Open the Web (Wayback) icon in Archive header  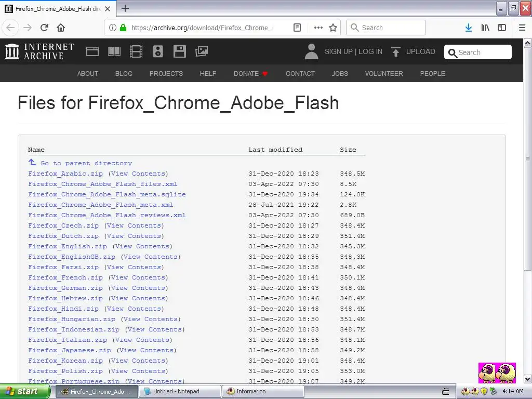pyautogui.click(x=92, y=51)
